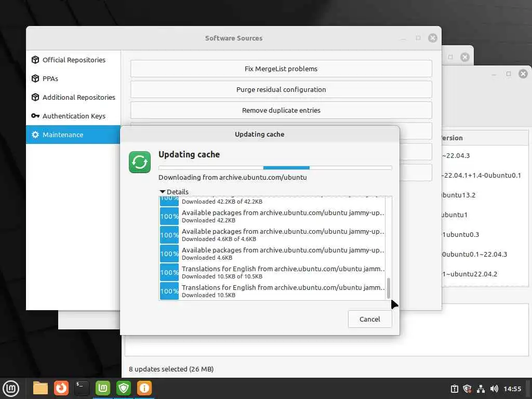Click Purge residual configuration button
This screenshot has width=532, height=399.
tap(281, 89)
